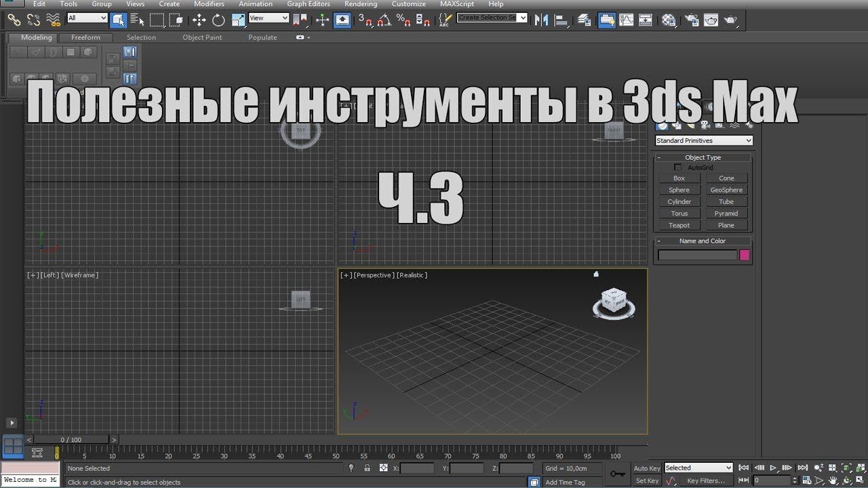Open the reference coordinate system View dropdown
This screenshot has height=488, width=868.
click(x=269, y=18)
